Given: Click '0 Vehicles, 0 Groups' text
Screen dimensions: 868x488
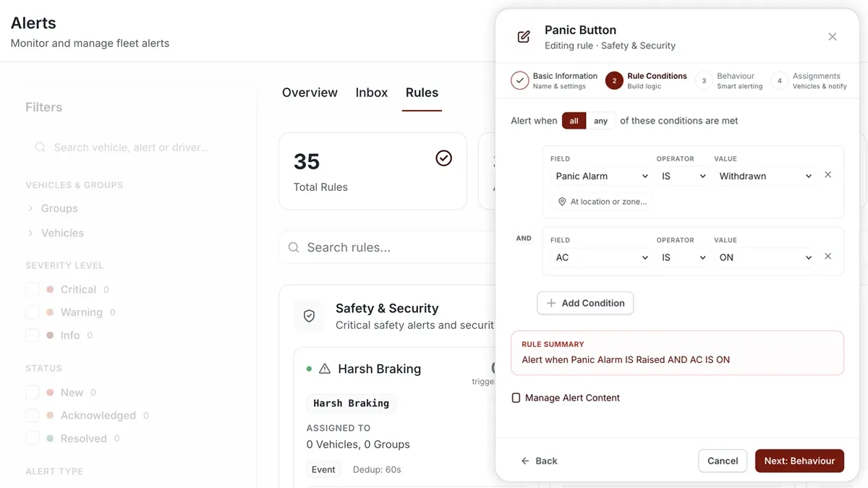Looking at the screenshot, I should [x=358, y=445].
